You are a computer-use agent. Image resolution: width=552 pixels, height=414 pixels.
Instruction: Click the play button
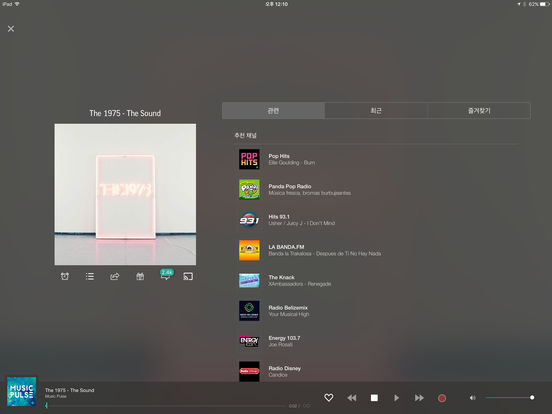pos(396,398)
